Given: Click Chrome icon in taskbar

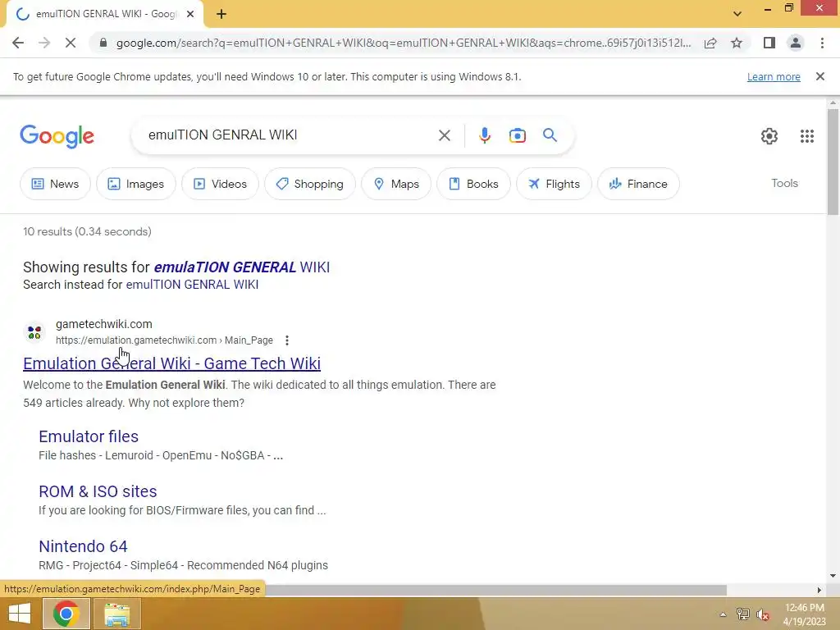Looking at the screenshot, I should point(66,614).
